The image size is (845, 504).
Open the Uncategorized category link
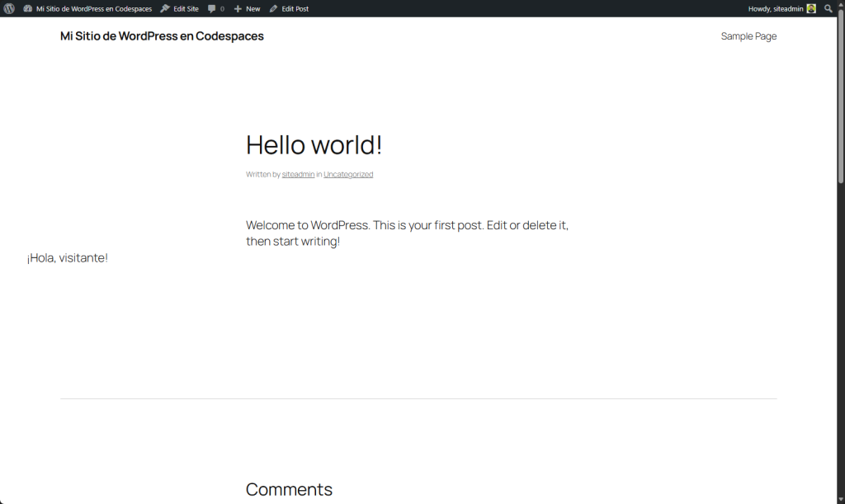tap(348, 175)
